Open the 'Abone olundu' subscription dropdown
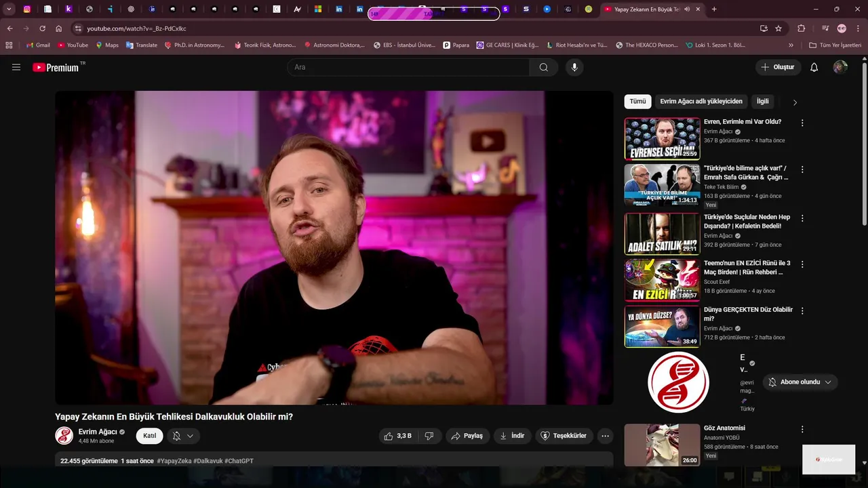The width and height of the screenshot is (868, 488). [x=800, y=382]
